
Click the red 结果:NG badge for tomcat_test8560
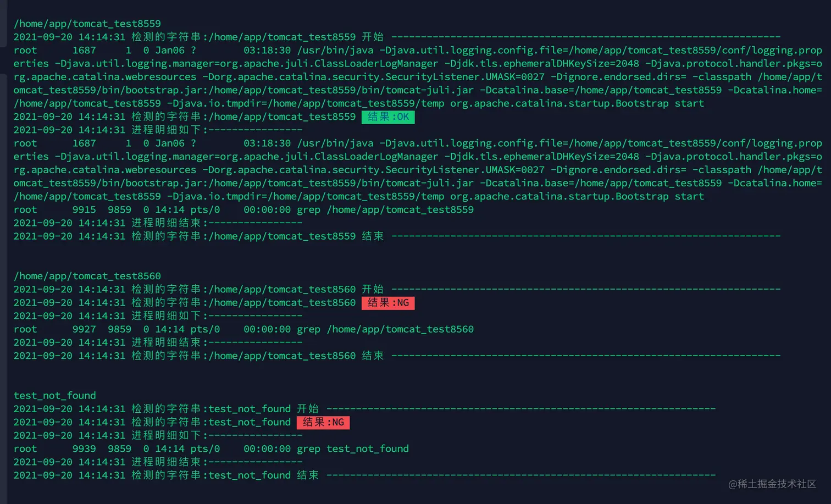coord(388,303)
